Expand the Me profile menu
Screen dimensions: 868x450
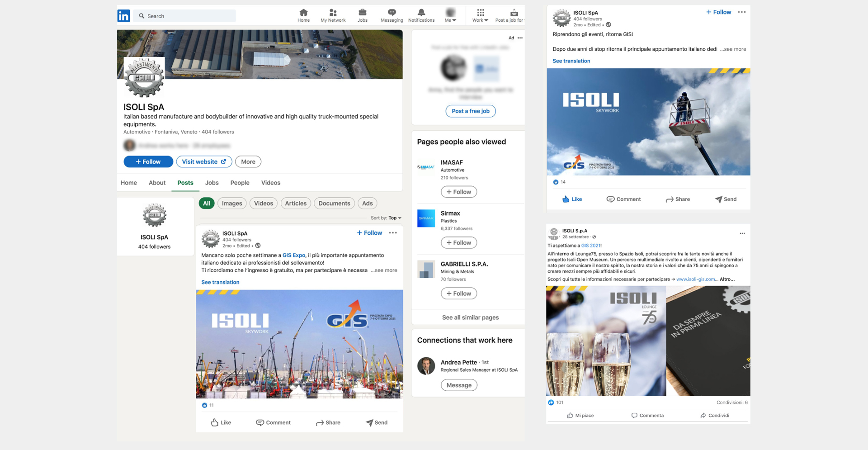click(x=450, y=15)
